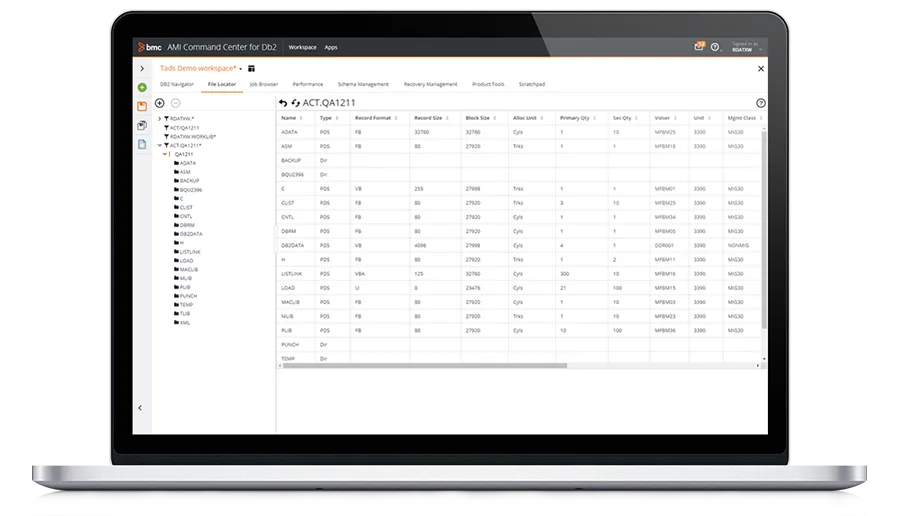
Task: Click the save-all copies icon in left sidebar
Action: [142, 125]
